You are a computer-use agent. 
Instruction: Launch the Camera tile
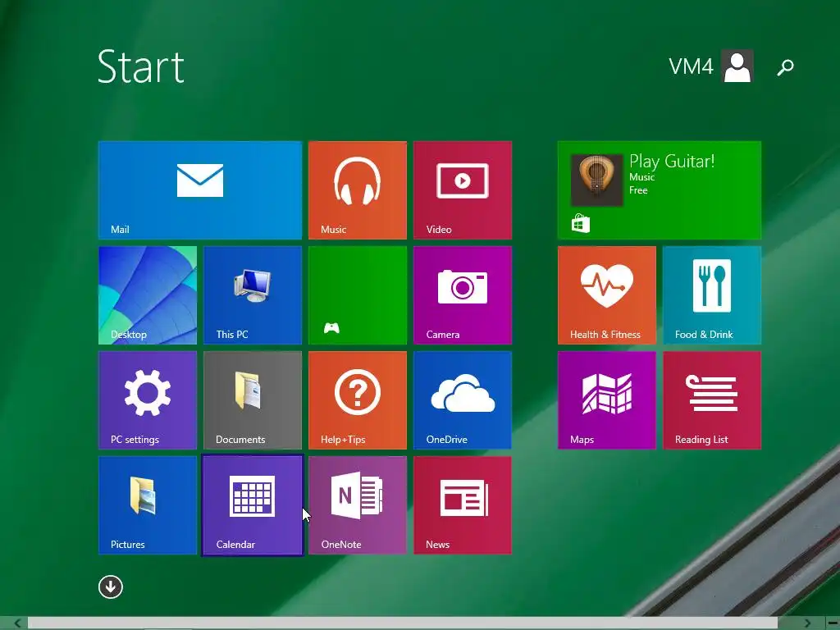(x=463, y=295)
